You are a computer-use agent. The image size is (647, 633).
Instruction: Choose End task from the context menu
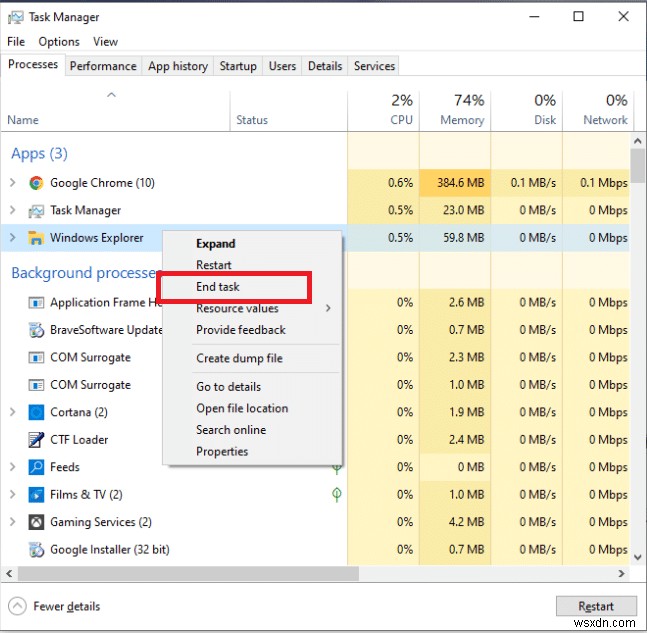252,287
